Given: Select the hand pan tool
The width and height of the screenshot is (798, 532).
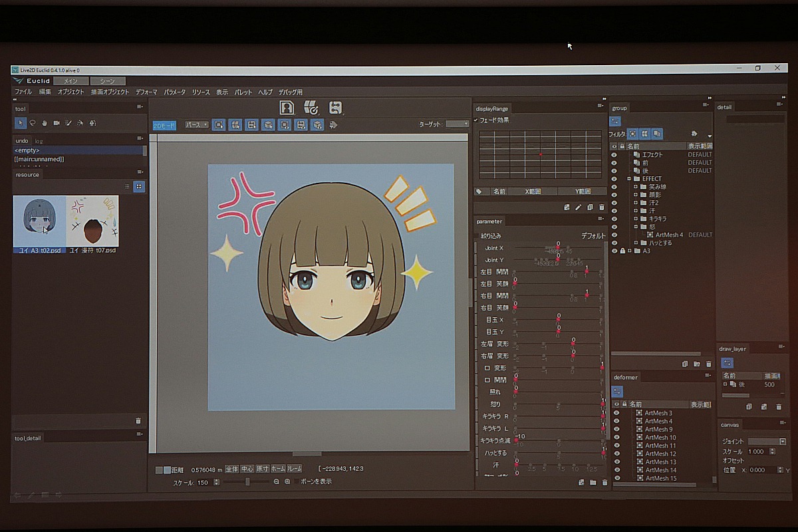Looking at the screenshot, I should (x=44, y=122).
